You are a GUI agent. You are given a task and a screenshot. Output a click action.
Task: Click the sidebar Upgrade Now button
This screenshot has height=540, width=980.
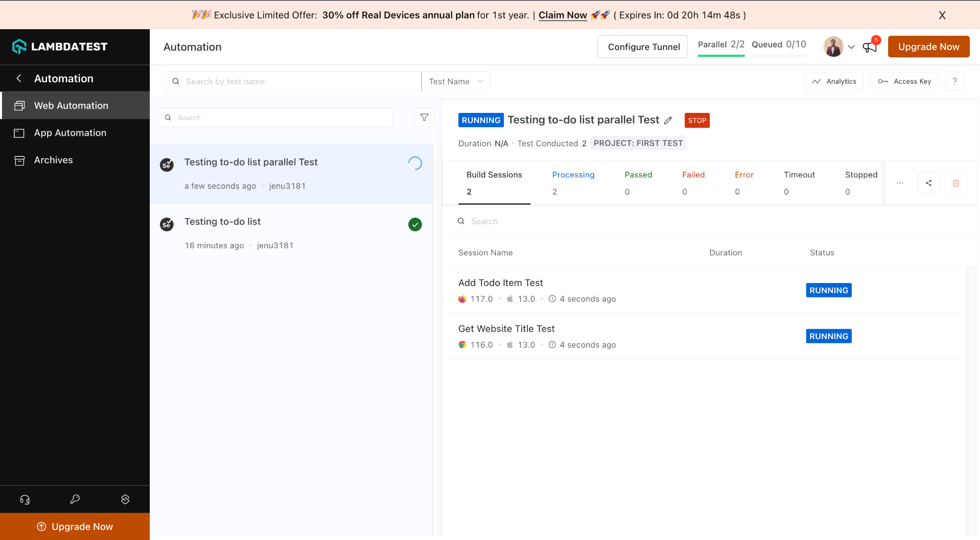tap(75, 526)
